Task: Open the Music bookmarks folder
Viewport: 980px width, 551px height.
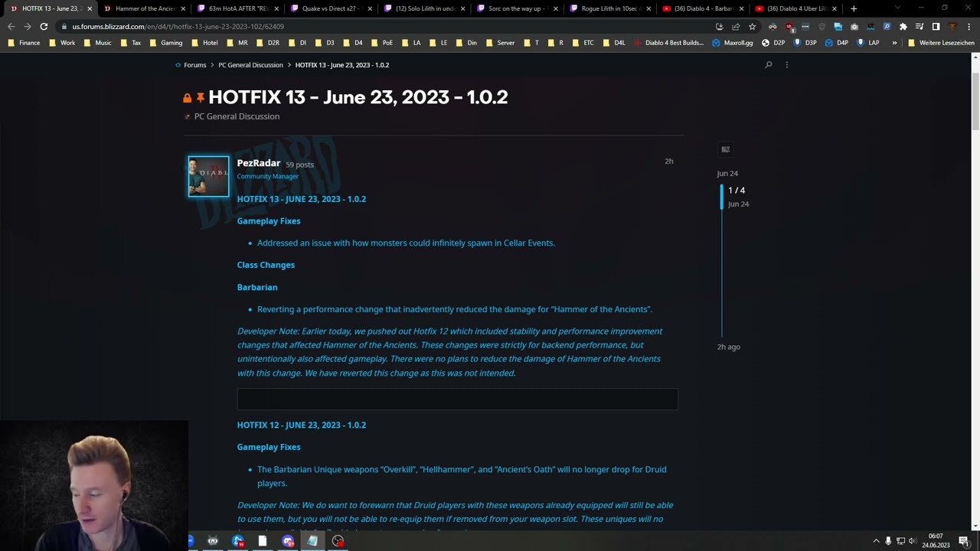Action: [x=97, y=43]
